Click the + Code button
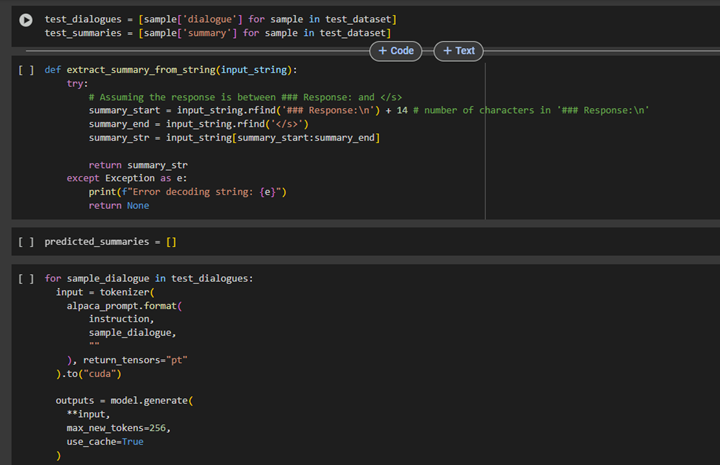This screenshot has width=720, height=465. pyautogui.click(x=396, y=51)
